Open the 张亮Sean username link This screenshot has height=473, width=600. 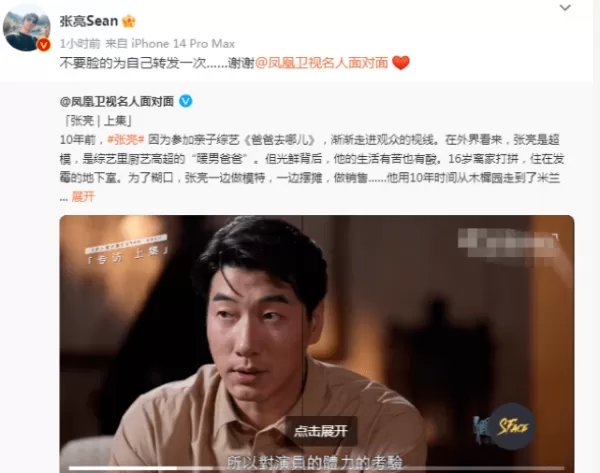(x=89, y=21)
